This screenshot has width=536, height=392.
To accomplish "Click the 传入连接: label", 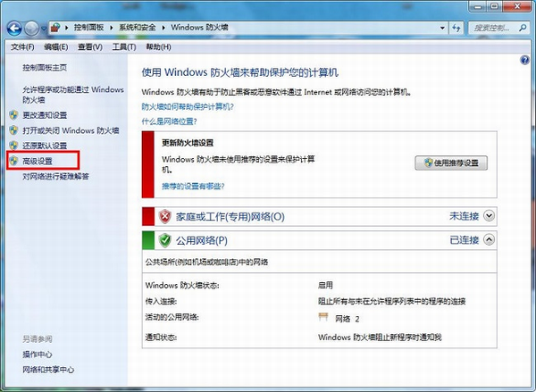I will (161, 301).
